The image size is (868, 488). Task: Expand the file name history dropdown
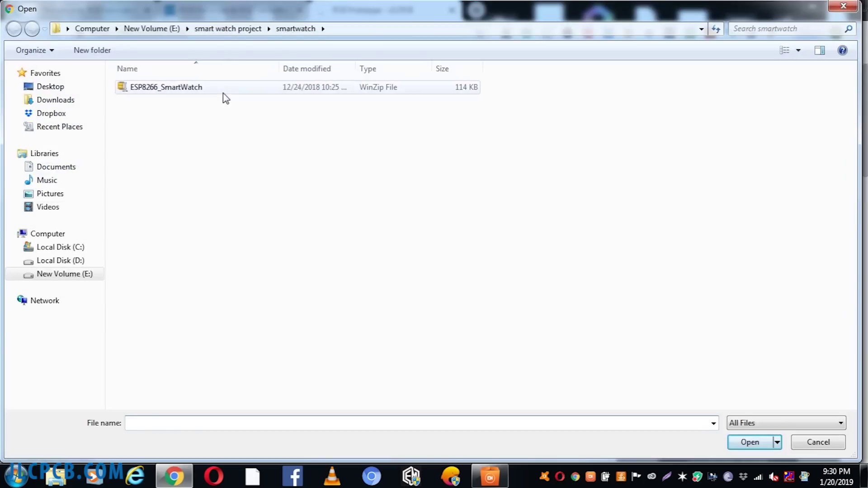pyautogui.click(x=713, y=423)
